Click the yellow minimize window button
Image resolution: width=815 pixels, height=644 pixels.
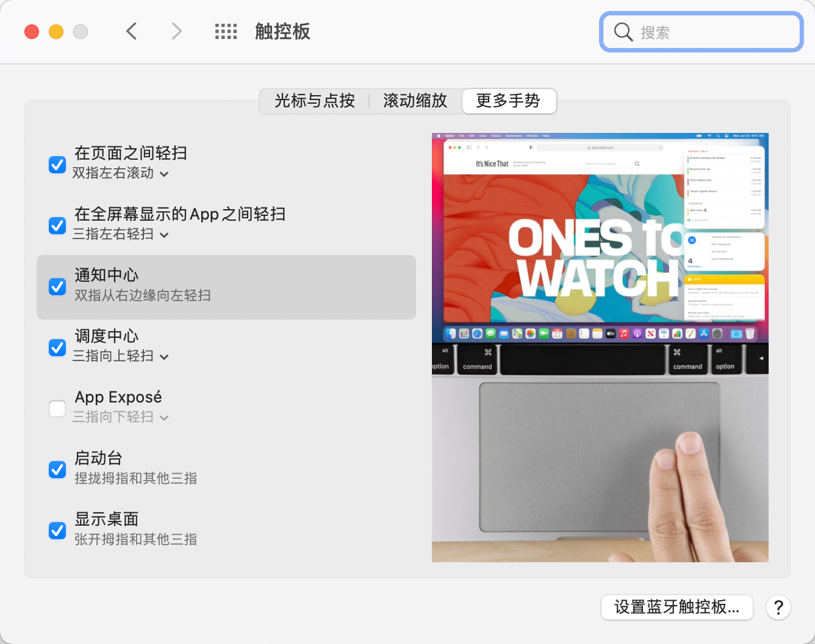(x=56, y=32)
